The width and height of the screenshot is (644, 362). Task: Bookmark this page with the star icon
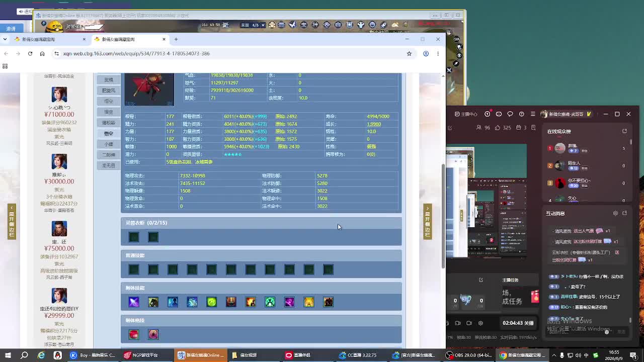pyautogui.click(x=409, y=53)
